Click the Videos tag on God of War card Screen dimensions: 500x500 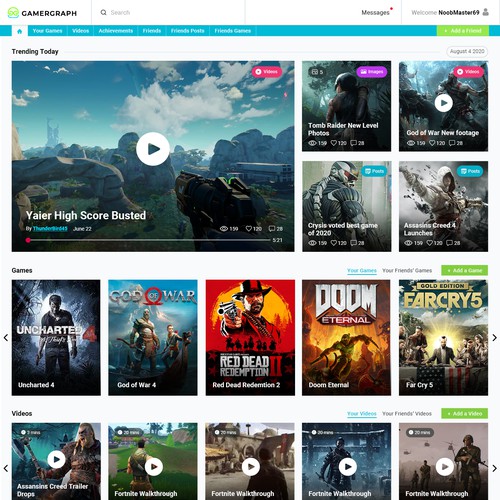pyautogui.click(x=468, y=72)
